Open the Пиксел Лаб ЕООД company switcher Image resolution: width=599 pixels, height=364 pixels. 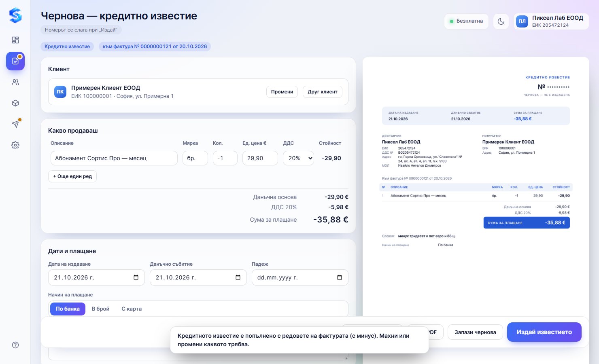pos(551,21)
